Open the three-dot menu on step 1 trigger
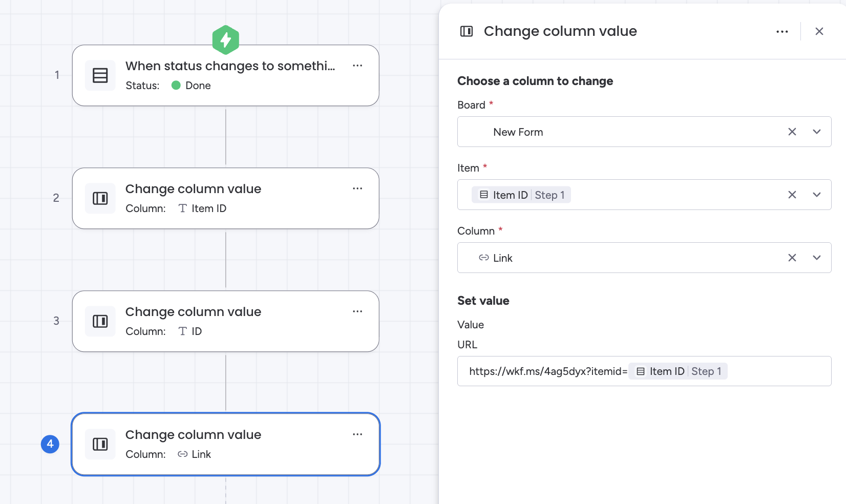846x504 pixels. pos(357,66)
